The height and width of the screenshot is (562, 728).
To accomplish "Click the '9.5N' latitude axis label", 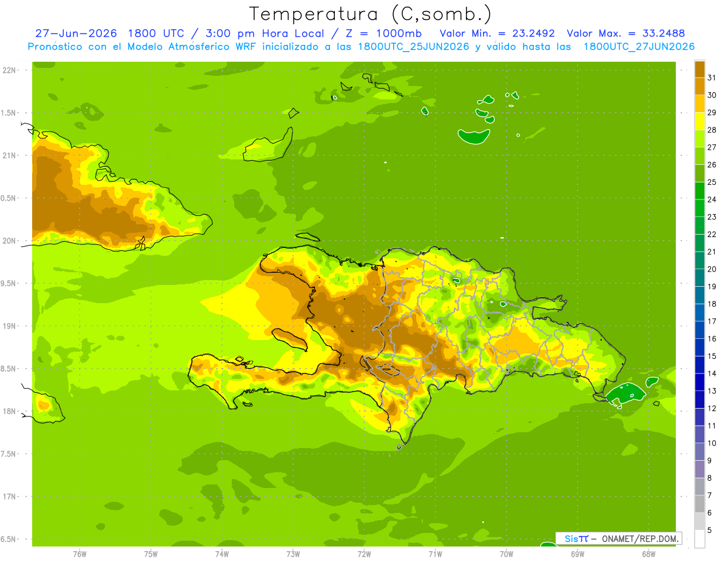I will [8, 283].
